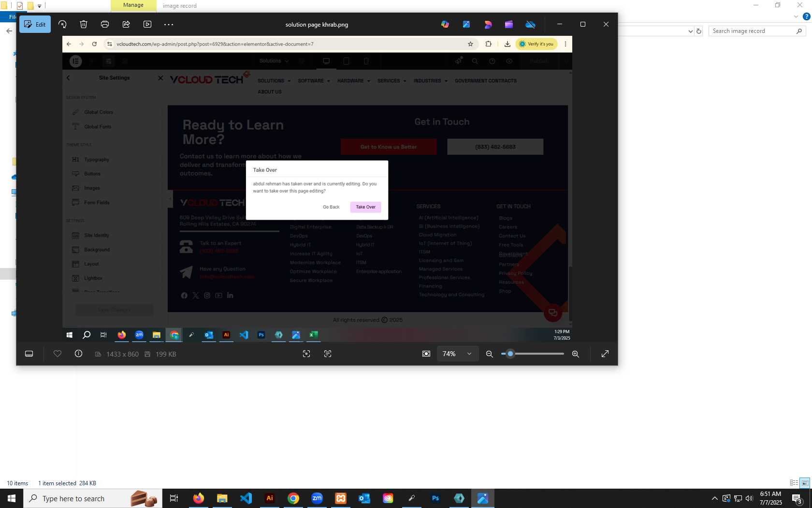812x508 pixels.
Task: Go back using Explorer's back arrow
Action: coord(9,31)
